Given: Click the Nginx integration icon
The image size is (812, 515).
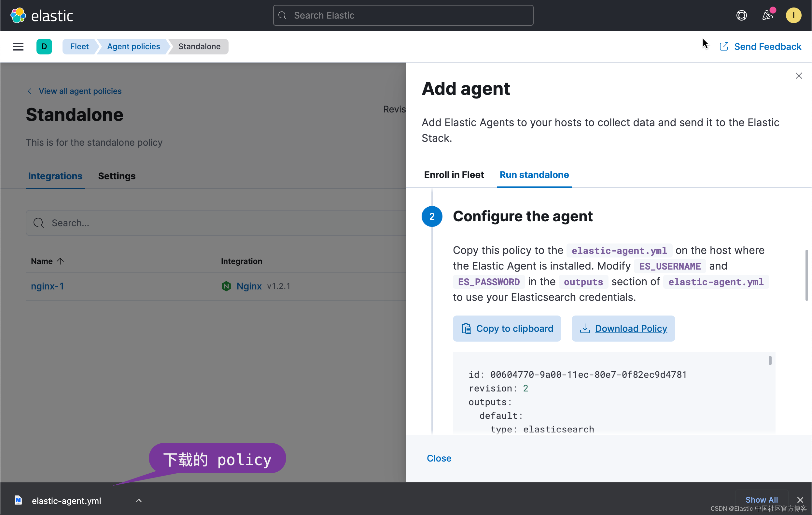Looking at the screenshot, I should 226,286.
